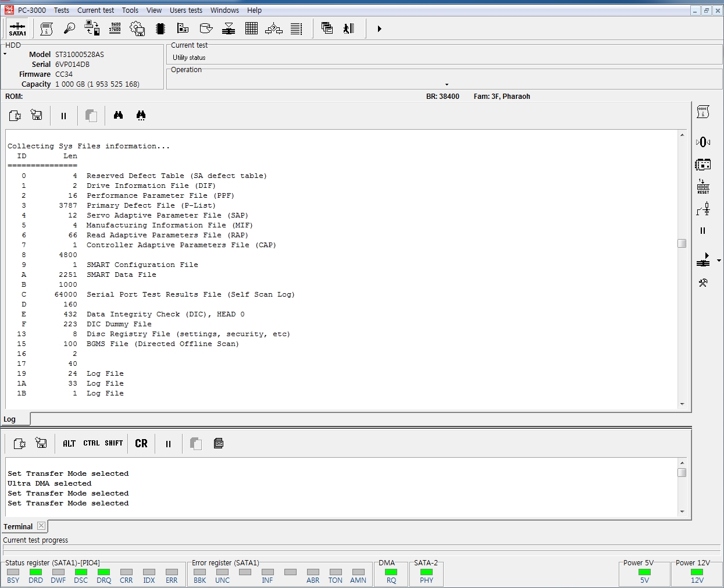The image size is (724, 588).
Task: Click the log settings gear-page icon
Action: 15,116
